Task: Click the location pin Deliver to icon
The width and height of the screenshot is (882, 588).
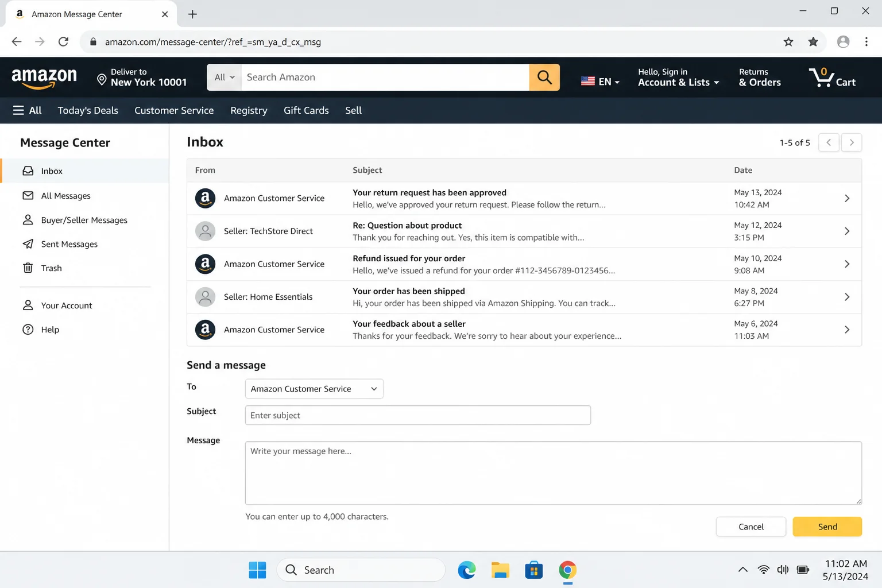Action: click(102, 80)
